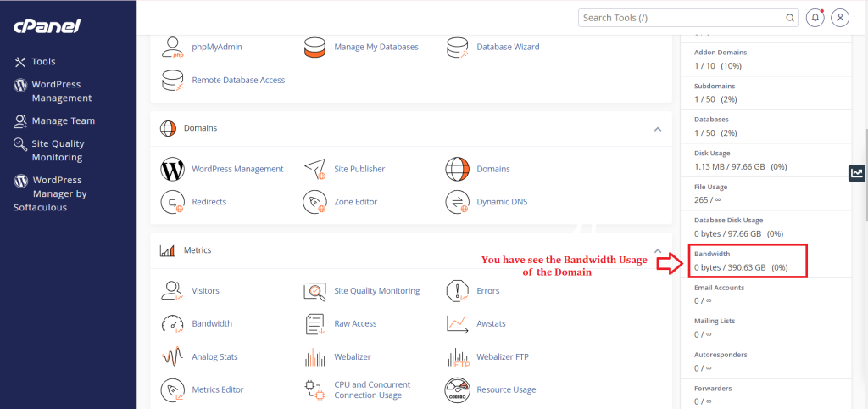Open the notifications bell
The image size is (868, 409).
(x=815, y=18)
